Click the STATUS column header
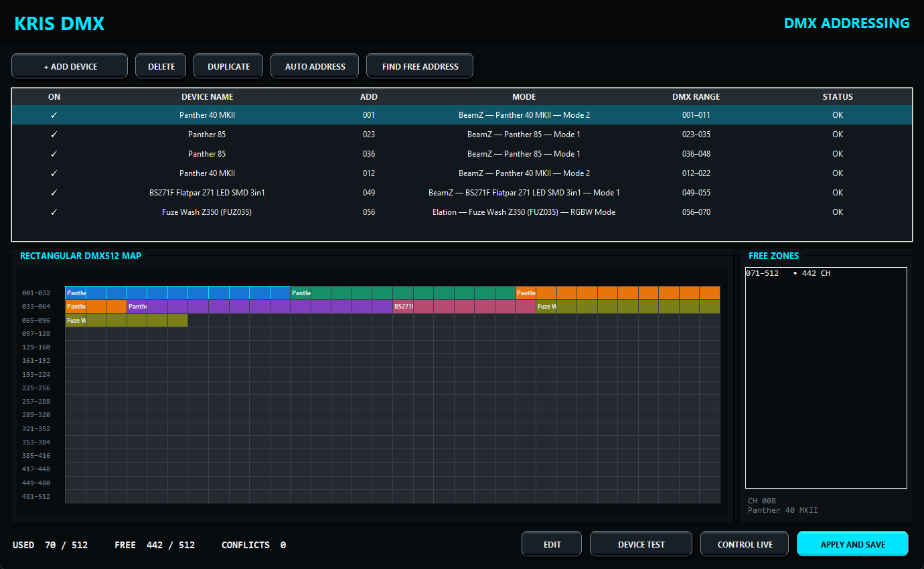This screenshot has height=569, width=924. (x=838, y=97)
